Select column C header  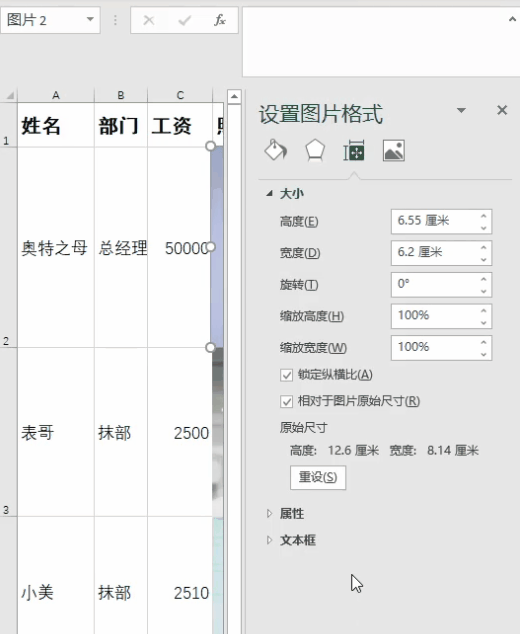[180, 95]
